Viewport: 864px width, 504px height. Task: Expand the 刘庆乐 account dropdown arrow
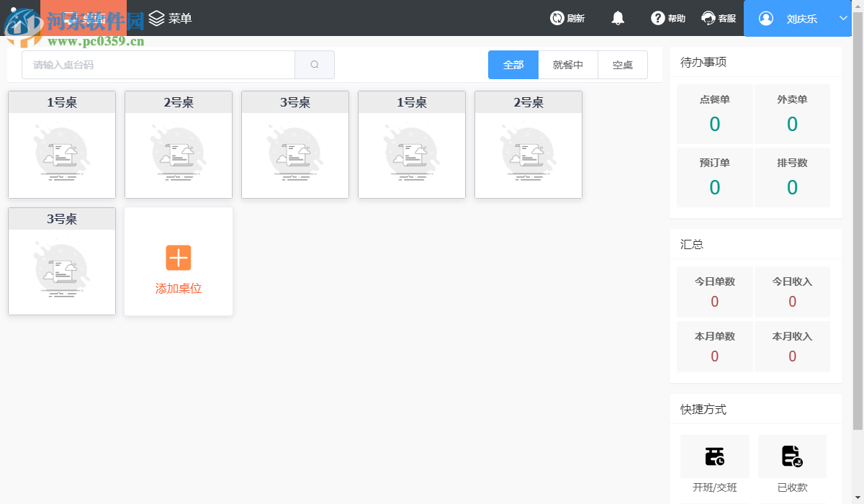pyautogui.click(x=844, y=18)
